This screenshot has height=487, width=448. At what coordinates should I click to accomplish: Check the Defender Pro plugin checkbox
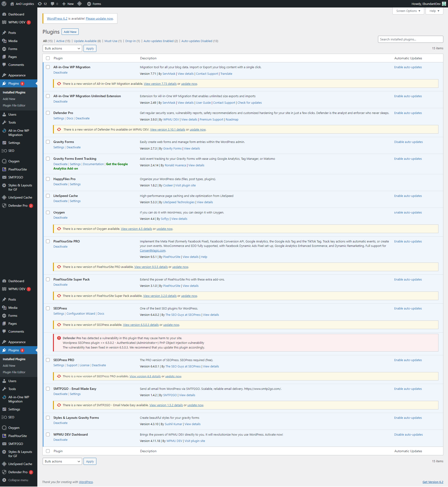point(48,113)
